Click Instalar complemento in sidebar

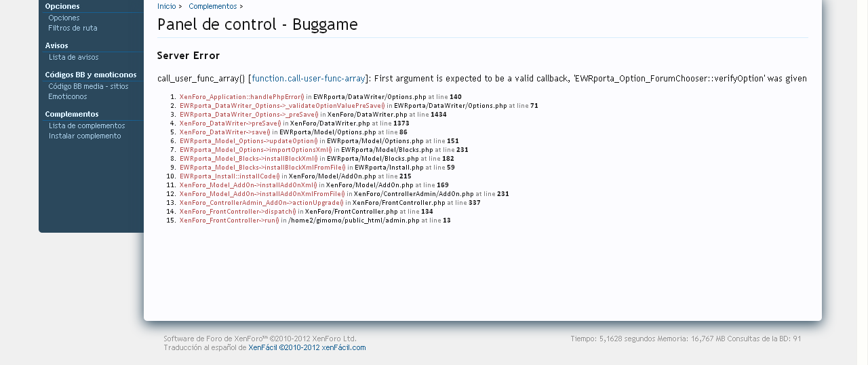(85, 136)
